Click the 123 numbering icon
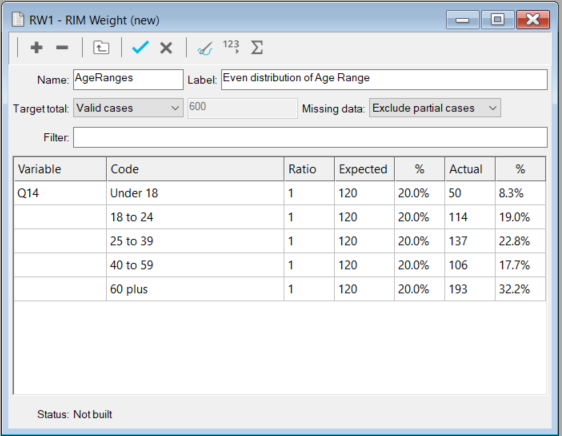 click(231, 47)
